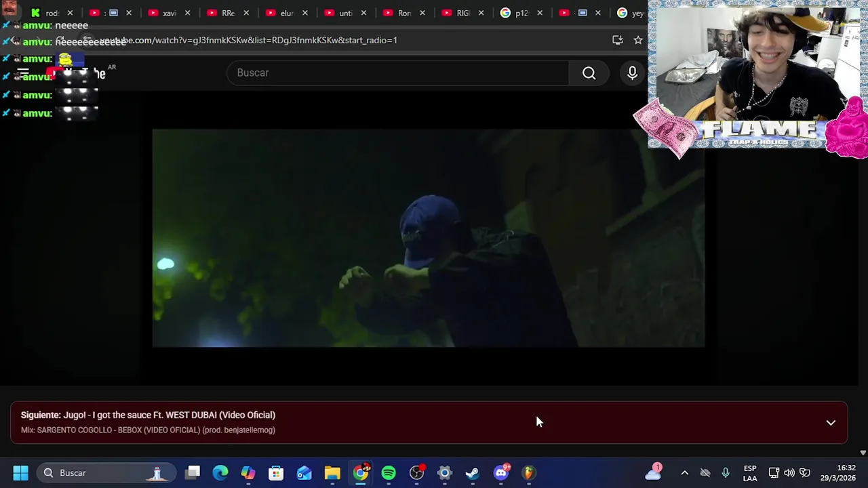The height and width of the screenshot is (488, 868).
Task: Close the 'Ron' tab
Action: [x=422, y=13]
